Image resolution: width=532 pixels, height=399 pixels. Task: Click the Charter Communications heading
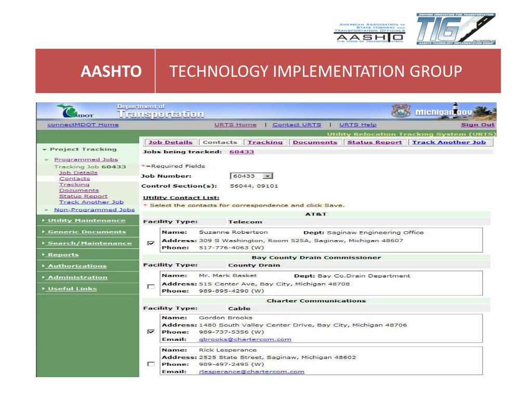[x=316, y=301]
